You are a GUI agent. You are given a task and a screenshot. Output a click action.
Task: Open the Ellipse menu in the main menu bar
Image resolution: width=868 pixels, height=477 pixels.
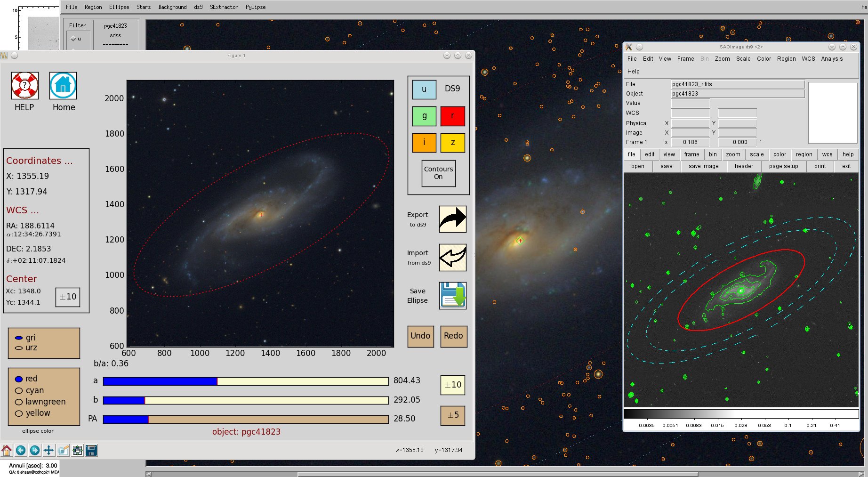(119, 7)
